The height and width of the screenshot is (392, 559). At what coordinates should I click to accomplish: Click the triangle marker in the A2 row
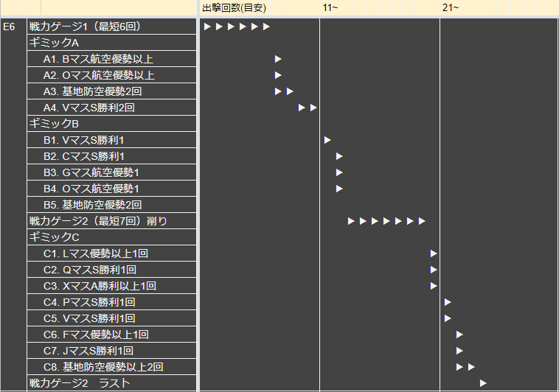pos(278,75)
